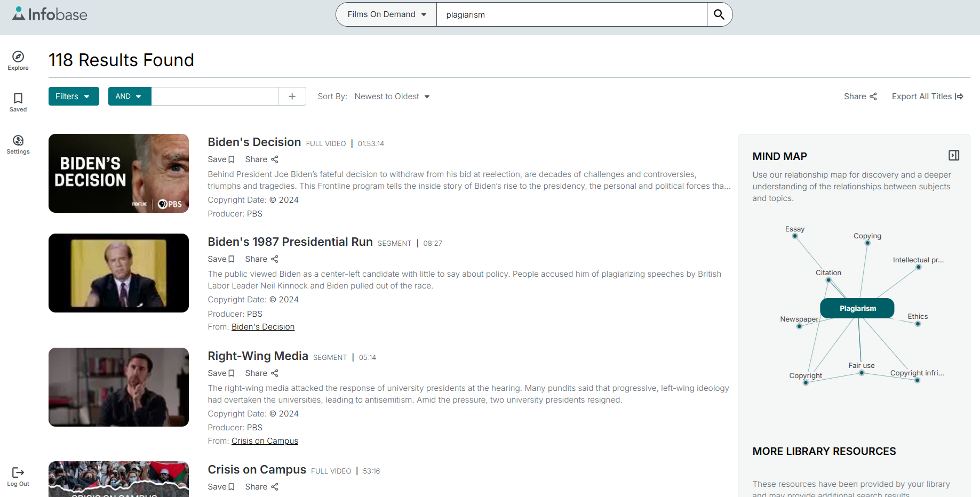Viewport: 980px width, 497px height.
Task: Click the Biden's 1987 Presidential Run thumbnail
Action: 118,273
